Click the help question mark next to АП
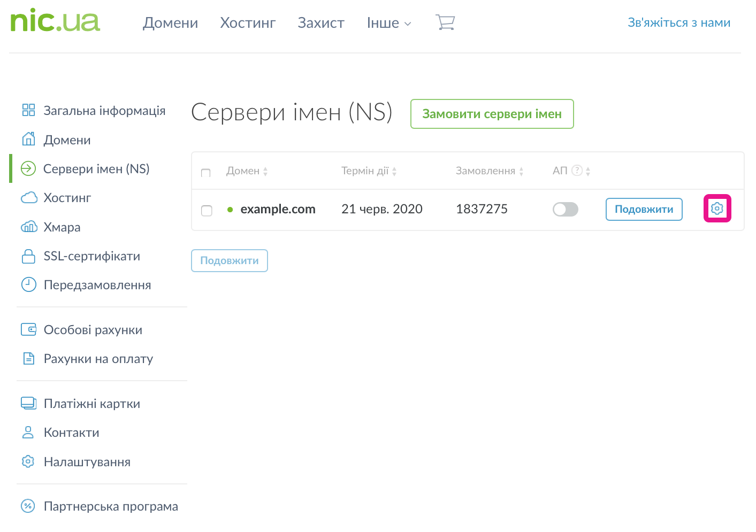756x532 pixels. click(577, 171)
